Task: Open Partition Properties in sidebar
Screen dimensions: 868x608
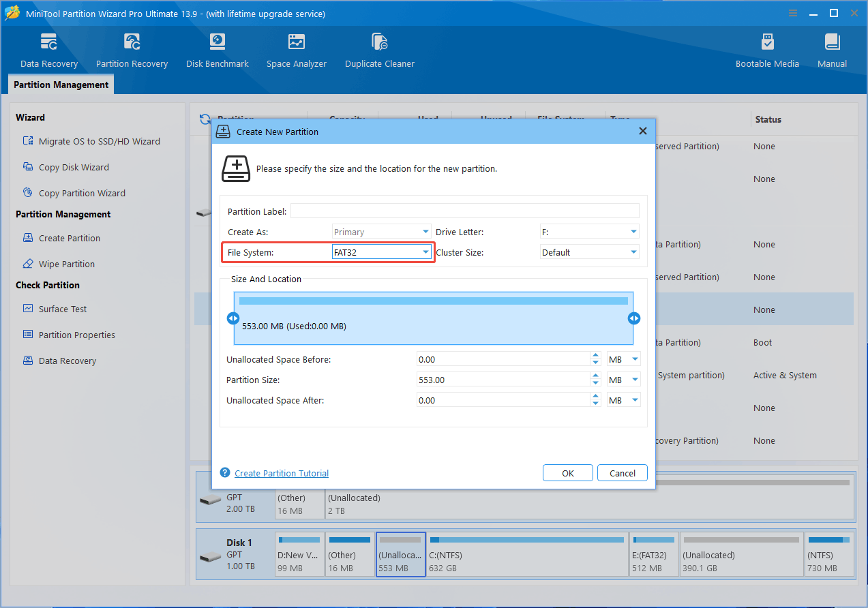Action: point(70,335)
